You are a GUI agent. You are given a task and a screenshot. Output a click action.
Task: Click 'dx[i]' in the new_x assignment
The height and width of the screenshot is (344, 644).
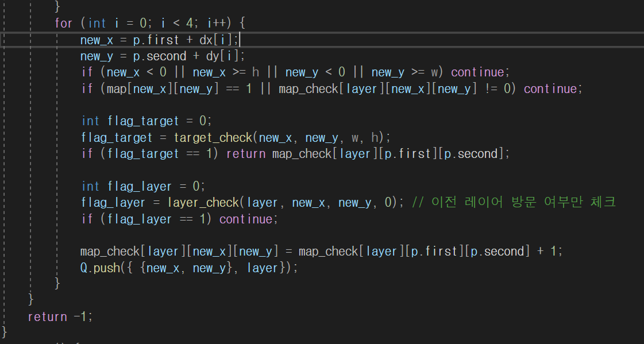click(x=216, y=40)
